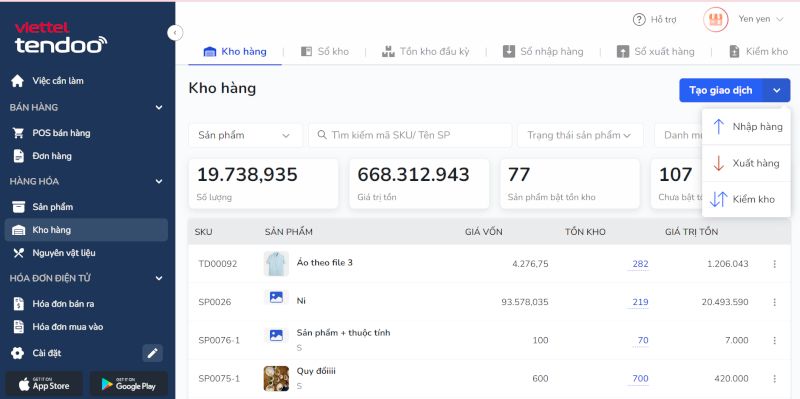
Task: Click the Tìm kiếm mã SKU/Tên SP field
Action: (x=410, y=135)
